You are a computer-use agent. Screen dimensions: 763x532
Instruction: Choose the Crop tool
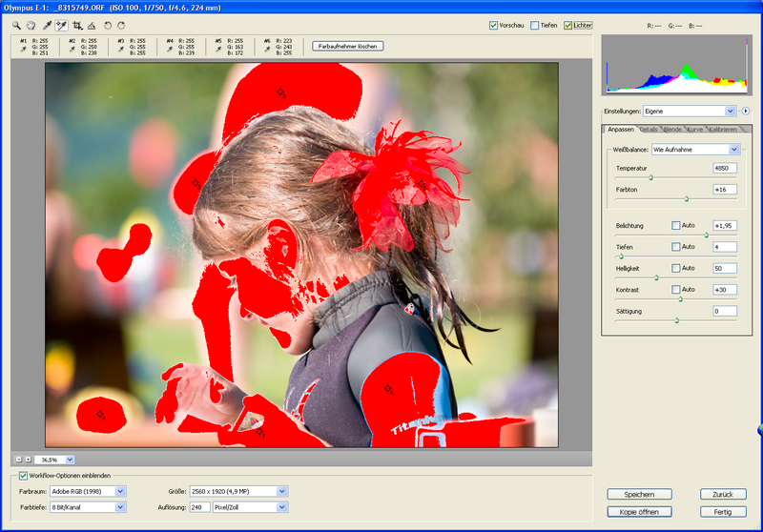point(77,25)
